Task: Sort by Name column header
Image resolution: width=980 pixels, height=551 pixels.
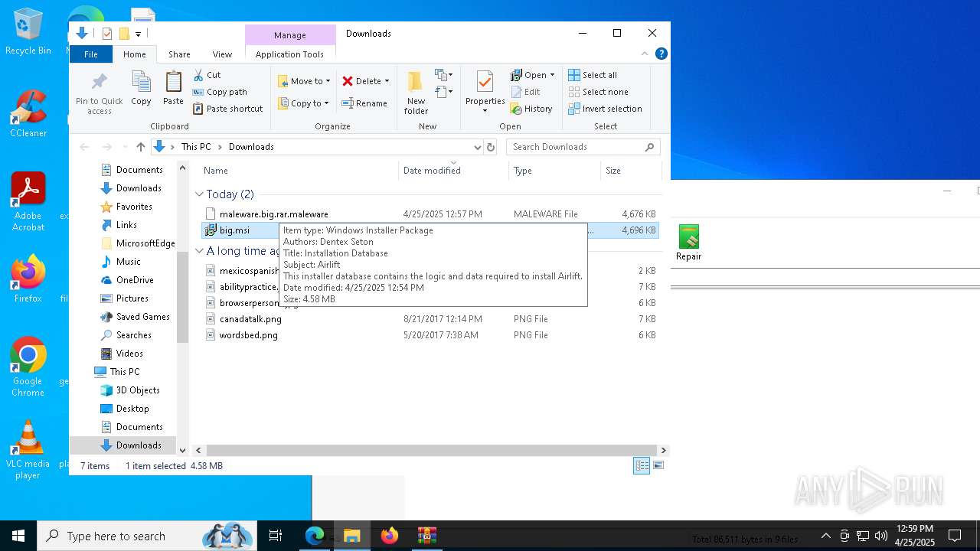Action: 299,171
